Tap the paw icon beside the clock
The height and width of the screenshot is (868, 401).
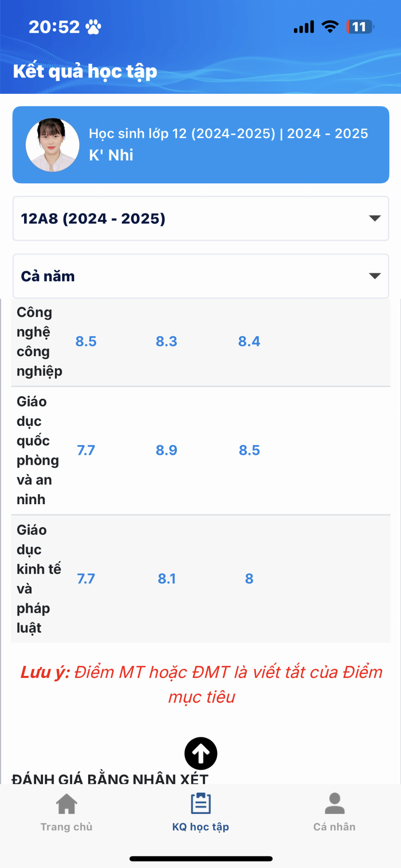(93, 27)
